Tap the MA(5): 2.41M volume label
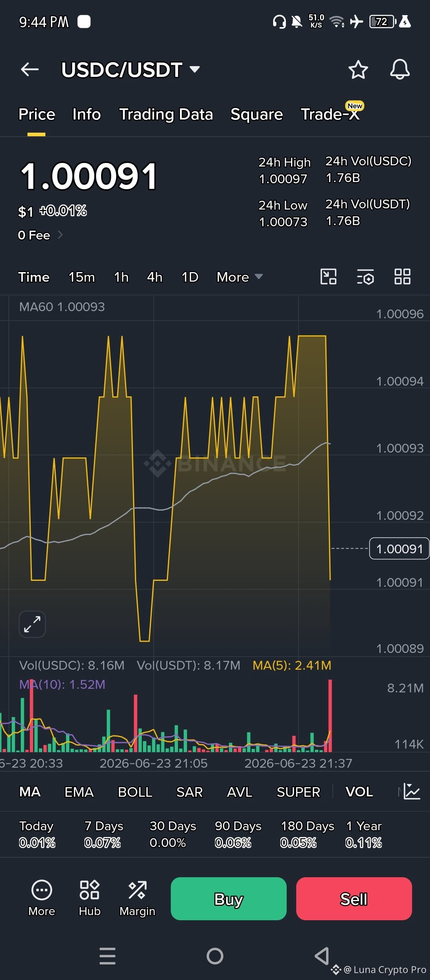The height and width of the screenshot is (980, 430). point(292,665)
